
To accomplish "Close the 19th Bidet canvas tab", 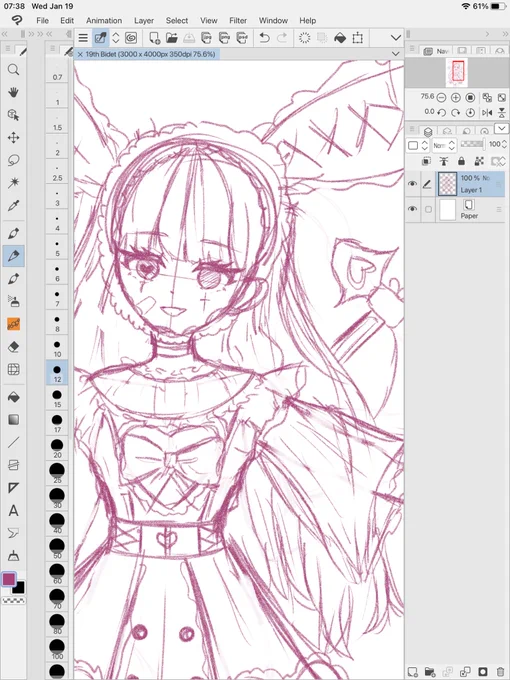I will [x=80, y=54].
